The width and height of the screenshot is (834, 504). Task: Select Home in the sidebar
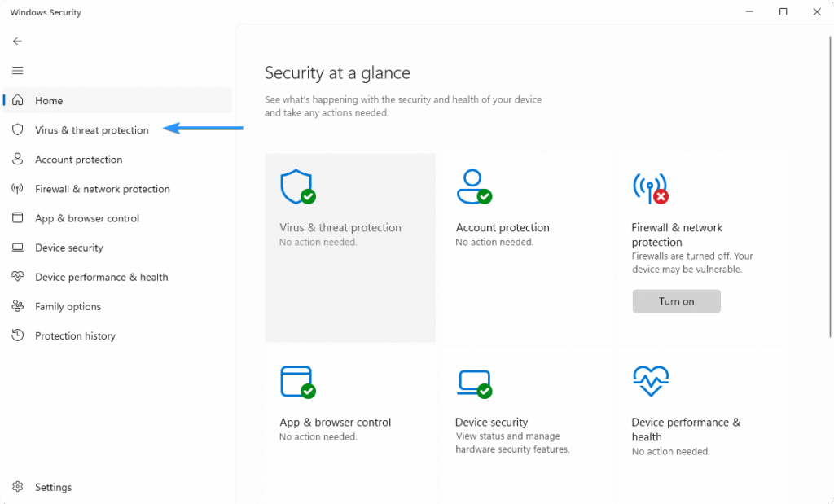tap(117, 100)
